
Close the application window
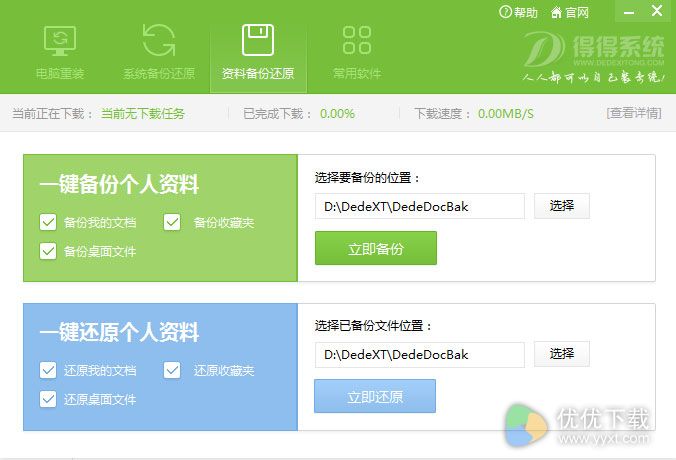click(657, 10)
